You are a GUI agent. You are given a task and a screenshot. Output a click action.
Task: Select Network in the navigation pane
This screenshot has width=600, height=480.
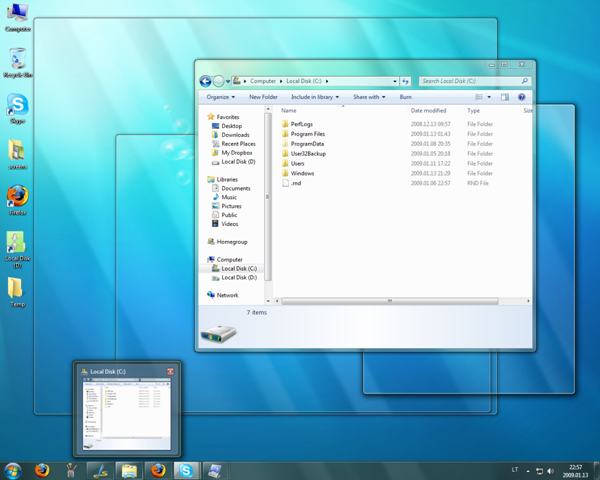point(223,295)
